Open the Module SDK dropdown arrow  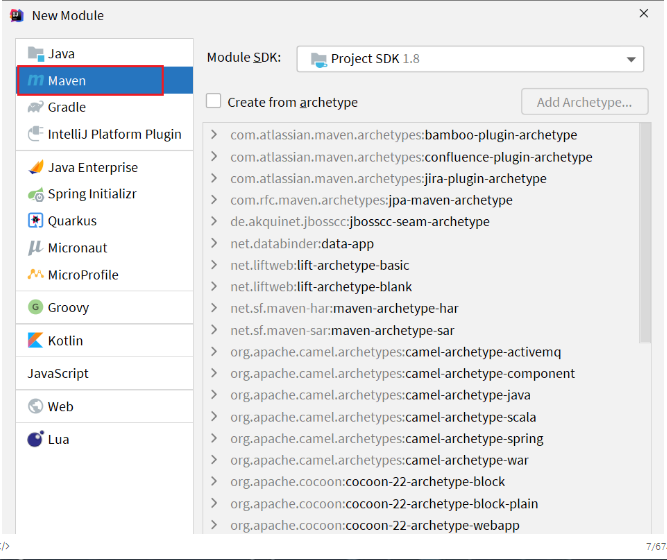tap(631, 59)
